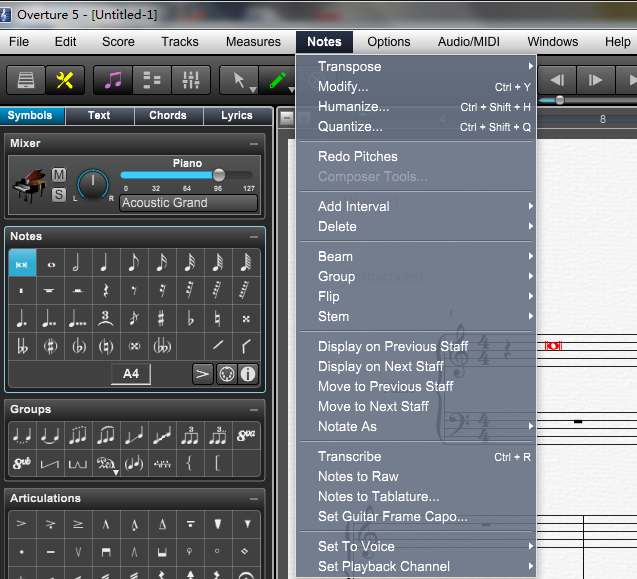Toggle the accent button in Notes panel

202,374
